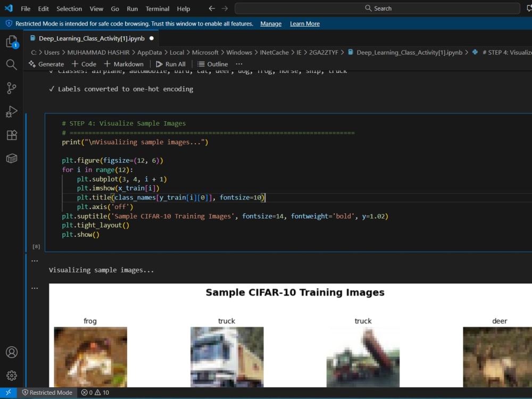The height and width of the screenshot is (399, 532).
Task: Open the Selection menu
Action: pyautogui.click(x=69, y=9)
